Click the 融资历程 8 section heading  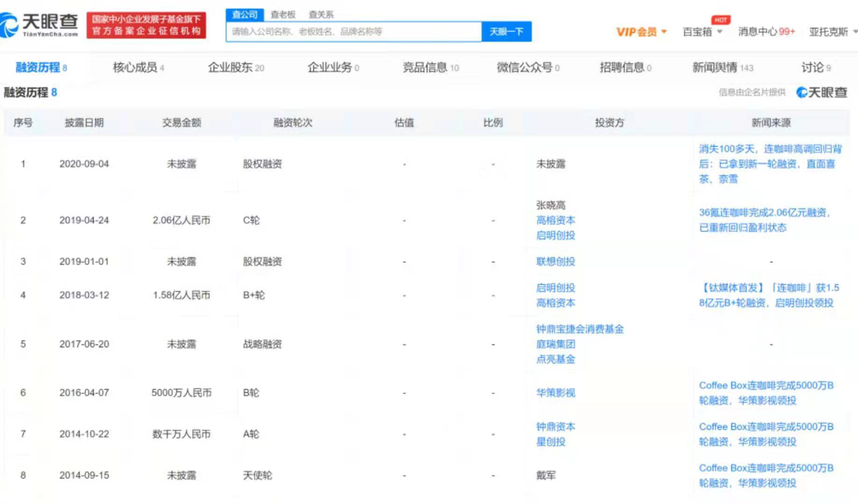click(31, 92)
